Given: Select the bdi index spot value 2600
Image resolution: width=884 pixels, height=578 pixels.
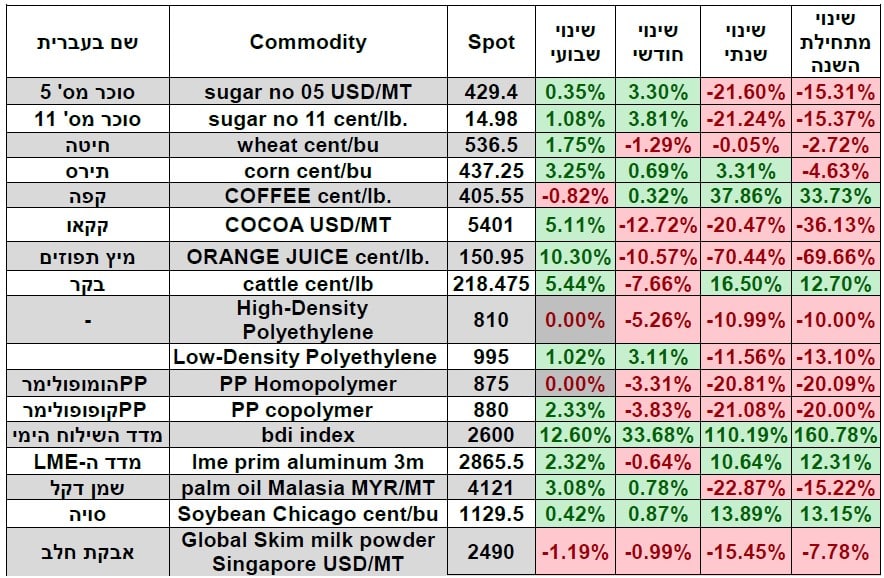Looking at the screenshot, I should (492, 435).
